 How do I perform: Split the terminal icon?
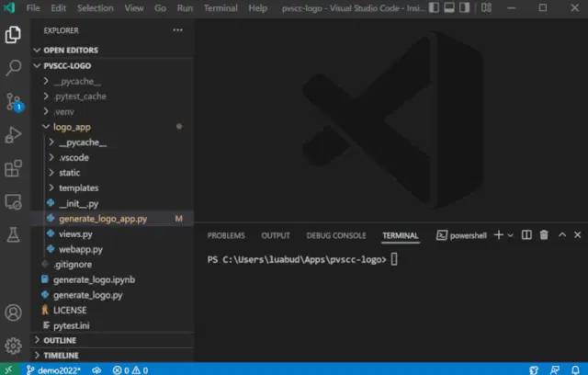[526, 235]
